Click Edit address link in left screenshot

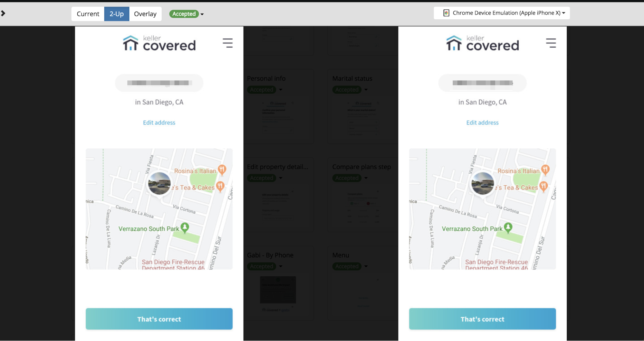[x=159, y=123]
